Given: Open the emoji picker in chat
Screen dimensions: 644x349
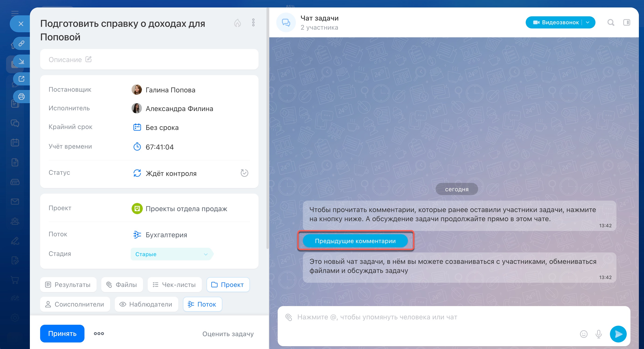Looking at the screenshot, I should 584,334.
